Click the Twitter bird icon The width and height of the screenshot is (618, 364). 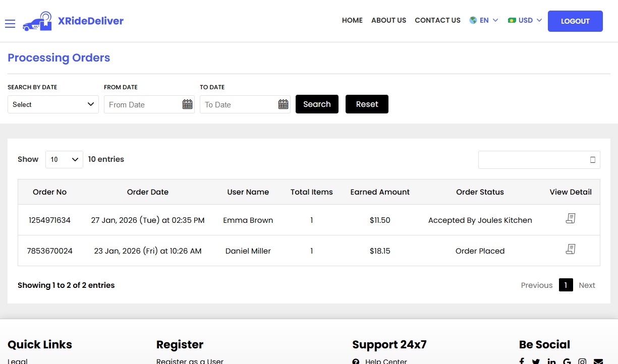click(536, 360)
